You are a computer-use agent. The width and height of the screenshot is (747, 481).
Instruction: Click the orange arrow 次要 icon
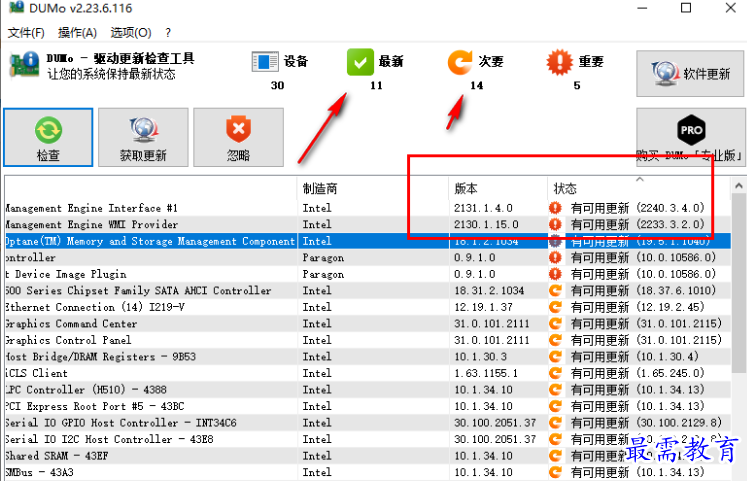point(460,62)
